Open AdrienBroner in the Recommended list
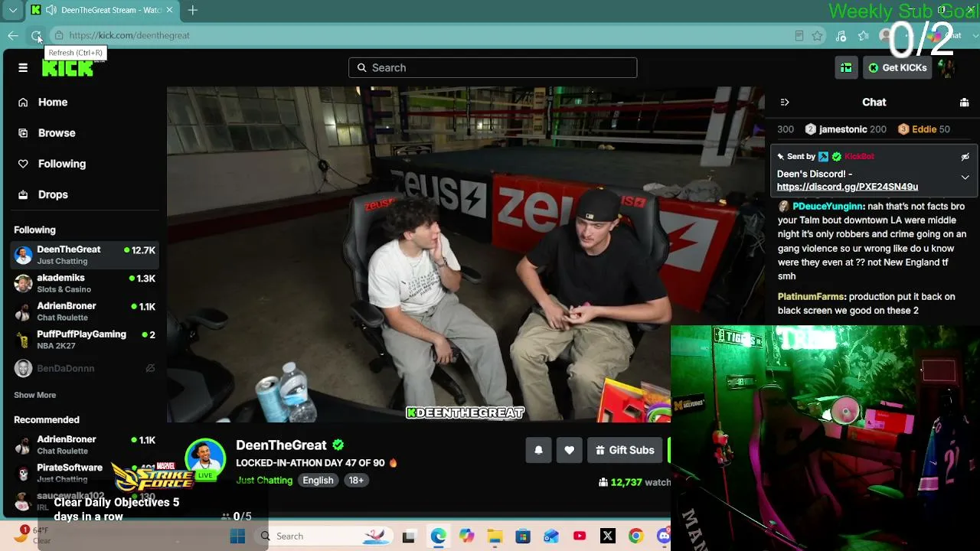 84,445
